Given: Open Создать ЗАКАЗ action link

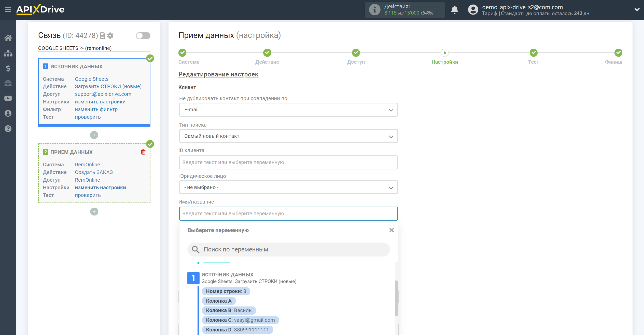Looking at the screenshot, I should pos(94,172).
